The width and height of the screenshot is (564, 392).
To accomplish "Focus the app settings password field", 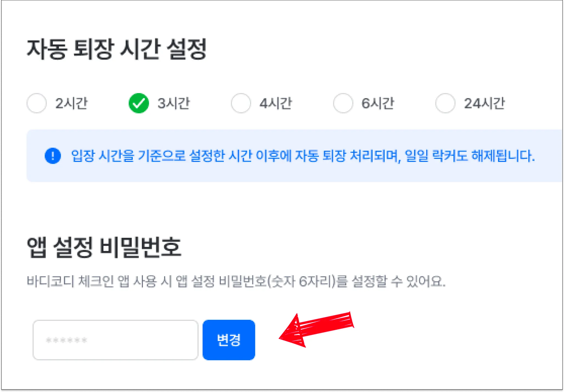I will (115, 340).
